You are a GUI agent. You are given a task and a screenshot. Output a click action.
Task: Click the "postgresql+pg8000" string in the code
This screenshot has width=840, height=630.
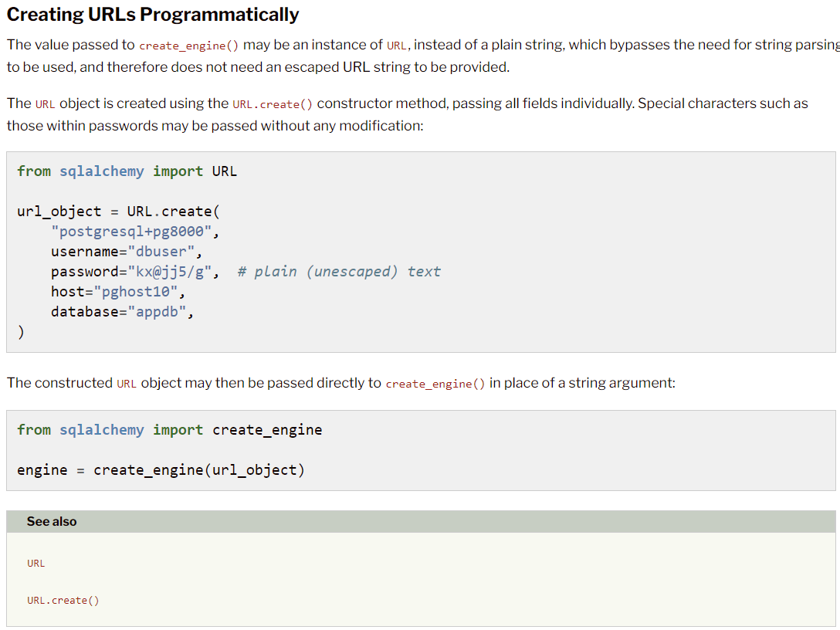coord(136,232)
